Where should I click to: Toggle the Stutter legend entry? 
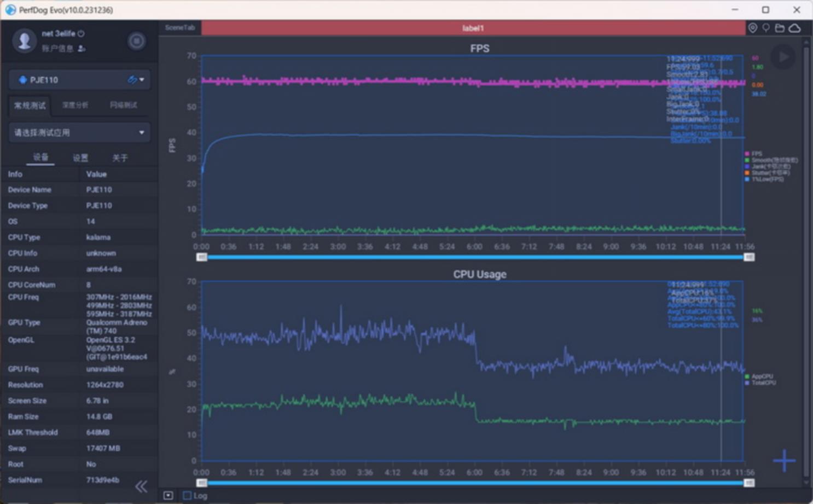(768, 173)
